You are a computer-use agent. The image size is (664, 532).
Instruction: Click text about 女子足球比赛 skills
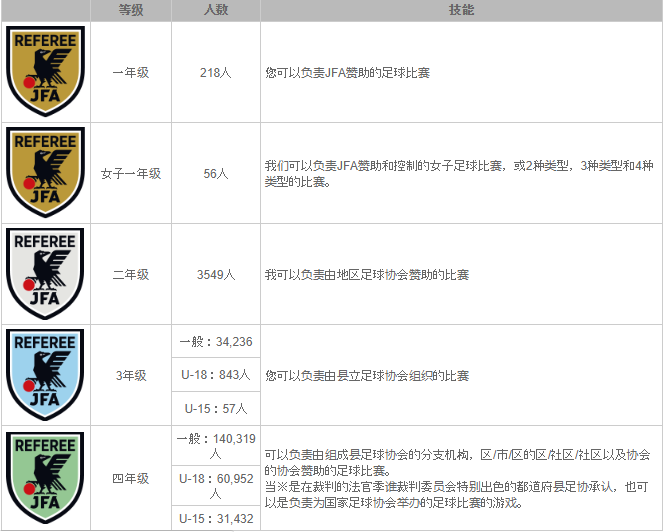pyautogui.click(x=459, y=174)
